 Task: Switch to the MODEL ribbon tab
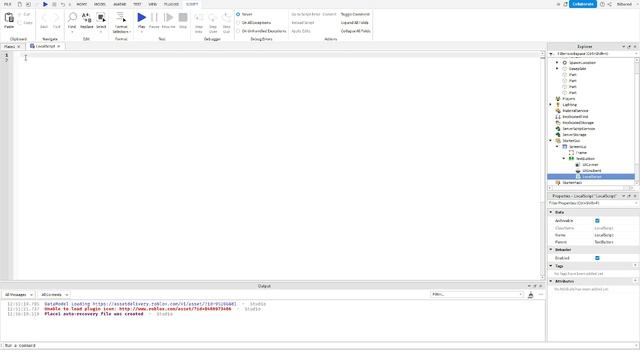coord(100,4)
